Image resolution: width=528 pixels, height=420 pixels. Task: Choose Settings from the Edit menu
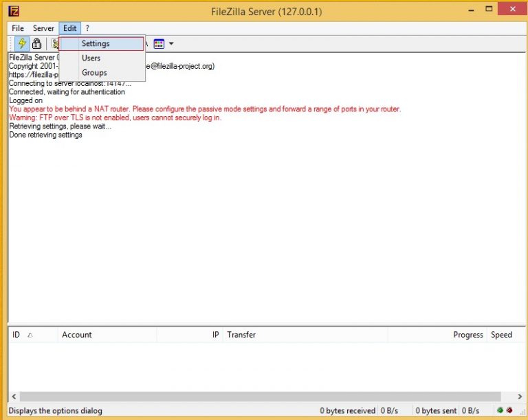96,43
